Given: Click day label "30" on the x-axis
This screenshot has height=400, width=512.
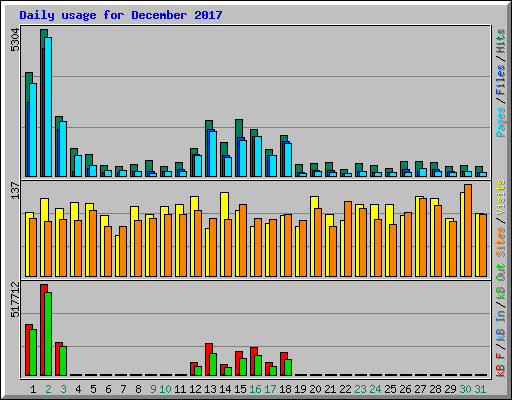Looking at the screenshot, I should (465, 389).
